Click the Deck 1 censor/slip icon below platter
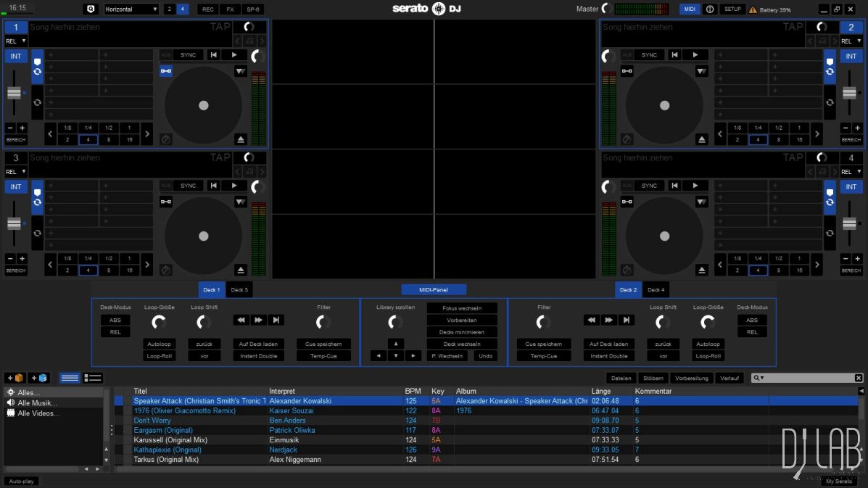Screen dimensions: 868x488 click(166, 139)
